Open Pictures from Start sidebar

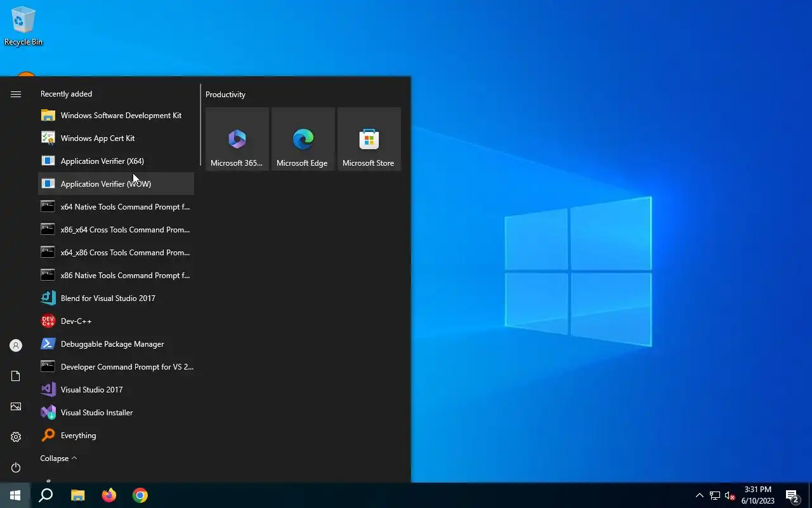16,406
